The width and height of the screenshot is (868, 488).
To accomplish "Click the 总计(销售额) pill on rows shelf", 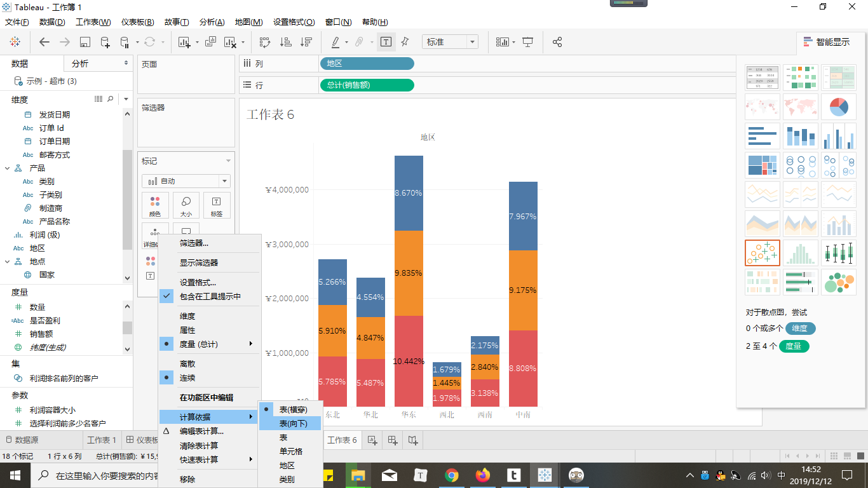I will [367, 85].
